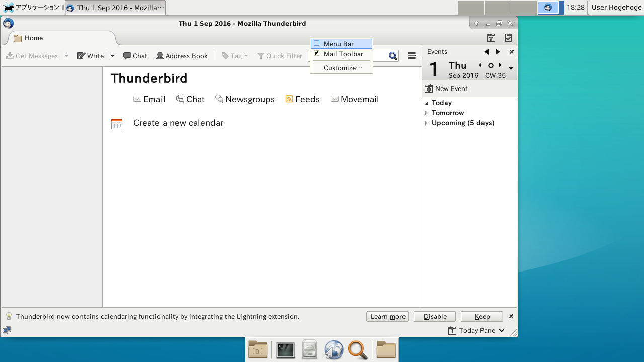Open the plain folder dock icon
644x362 pixels.
[x=386, y=350]
